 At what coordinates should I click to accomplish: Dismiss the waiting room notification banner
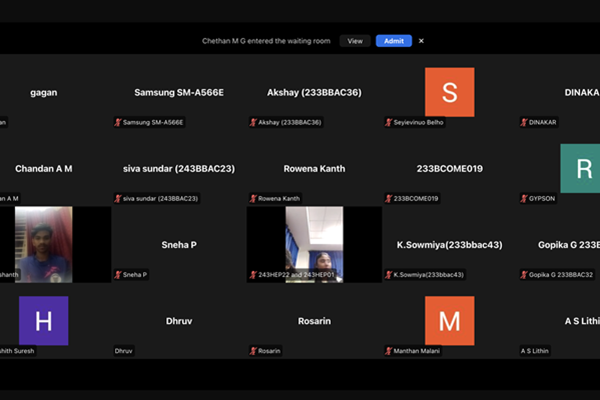(421, 41)
